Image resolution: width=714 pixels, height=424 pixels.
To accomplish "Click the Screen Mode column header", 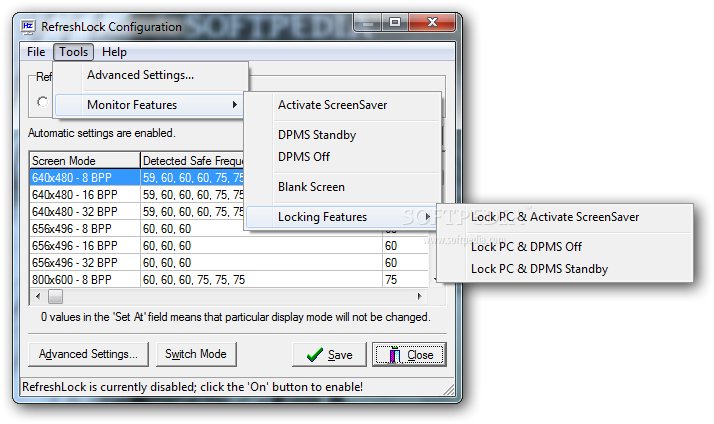I will pos(85,160).
